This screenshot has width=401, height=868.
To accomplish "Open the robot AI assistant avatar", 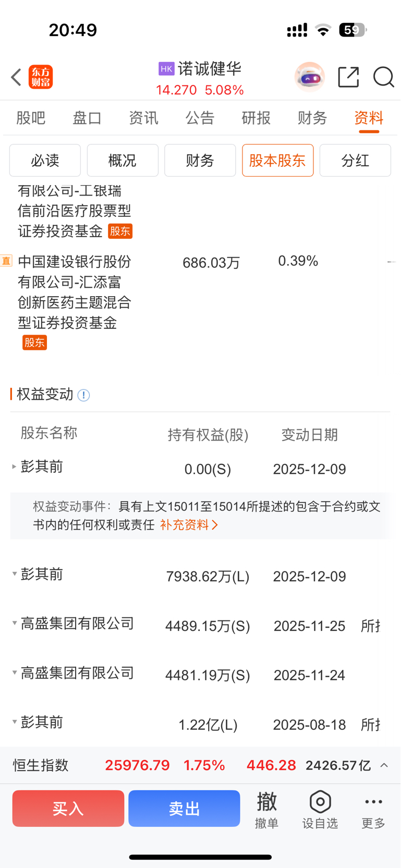I will [x=310, y=77].
